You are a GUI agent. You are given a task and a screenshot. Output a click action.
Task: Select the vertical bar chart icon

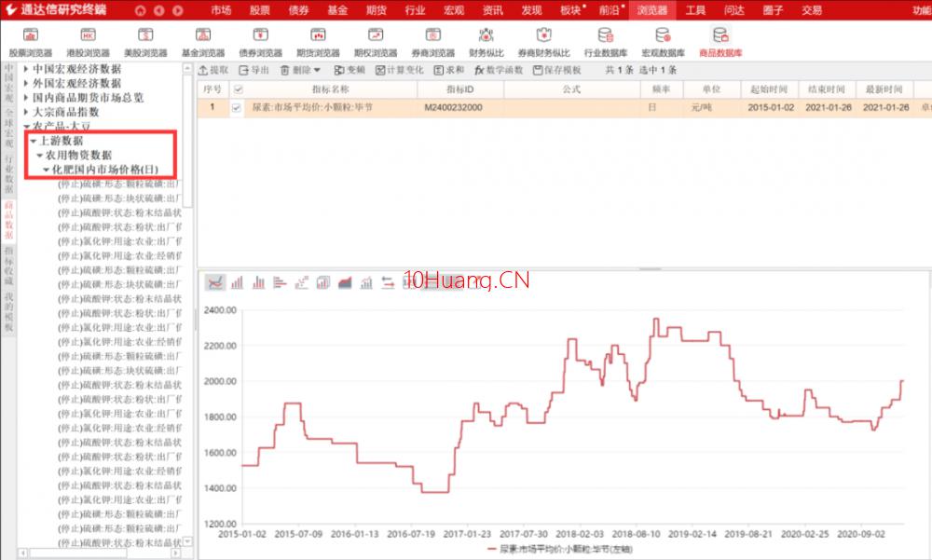tap(237, 282)
